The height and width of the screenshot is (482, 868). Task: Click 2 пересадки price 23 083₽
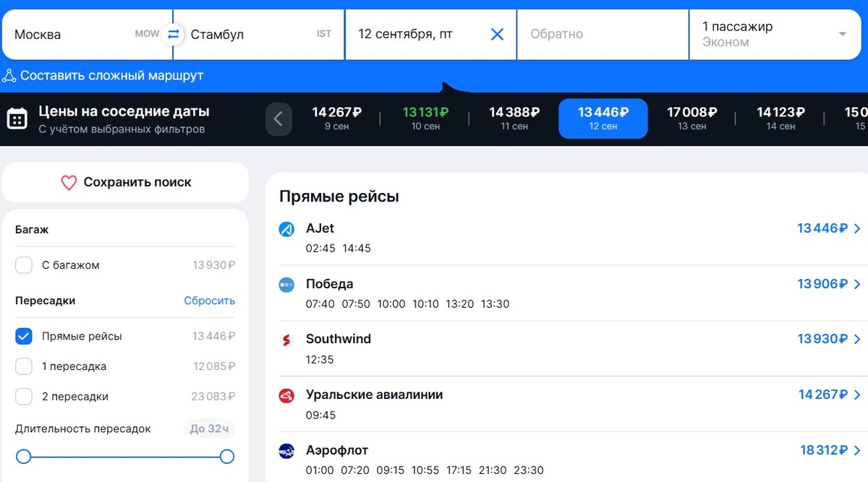[x=214, y=396]
